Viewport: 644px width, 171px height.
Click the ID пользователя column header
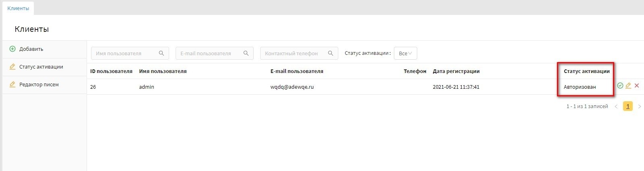111,71
